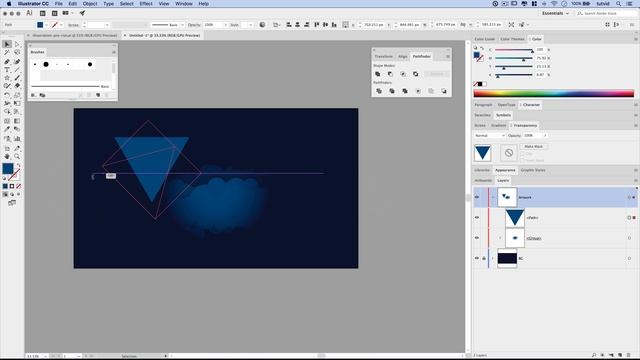This screenshot has width=640, height=360.
Task: Click Exclude shape mode in Pathfinder
Action: click(x=416, y=74)
